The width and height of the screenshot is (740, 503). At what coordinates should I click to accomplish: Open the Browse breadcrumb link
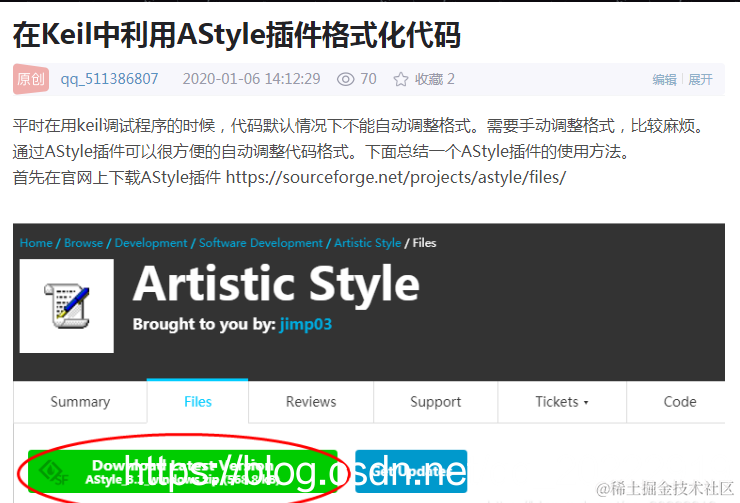click(84, 243)
